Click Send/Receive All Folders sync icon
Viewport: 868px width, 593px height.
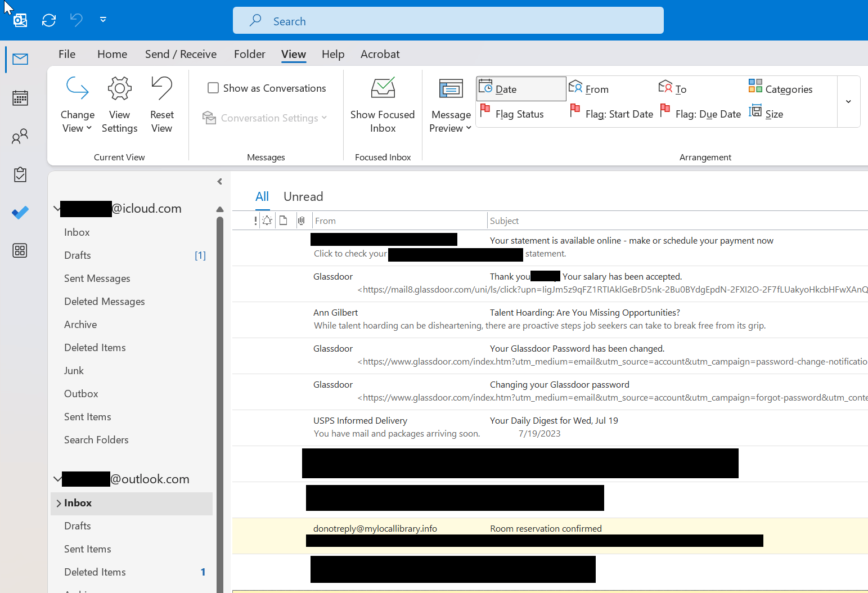49,20
